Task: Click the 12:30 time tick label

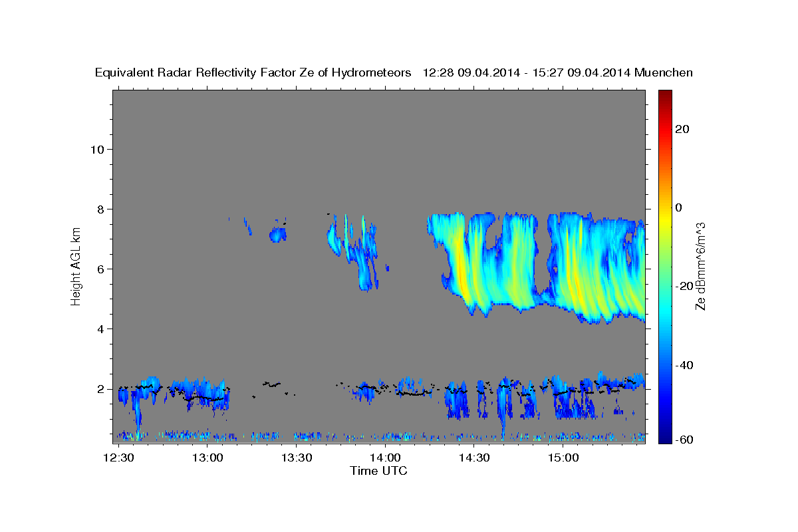Action: point(119,458)
